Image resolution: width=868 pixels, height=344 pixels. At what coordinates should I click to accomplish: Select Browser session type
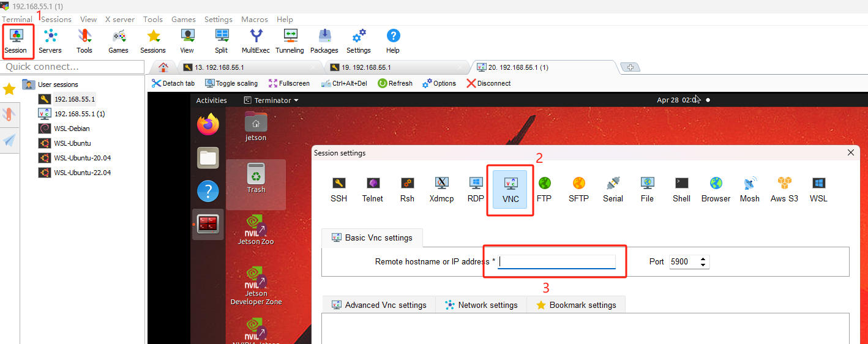pyautogui.click(x=716, y=190)
